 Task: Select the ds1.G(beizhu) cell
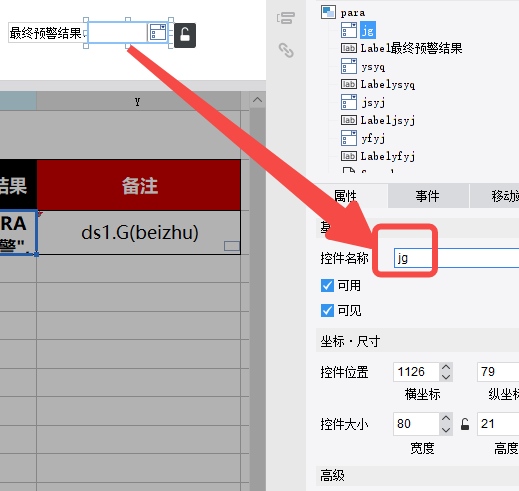pos(139,233)
